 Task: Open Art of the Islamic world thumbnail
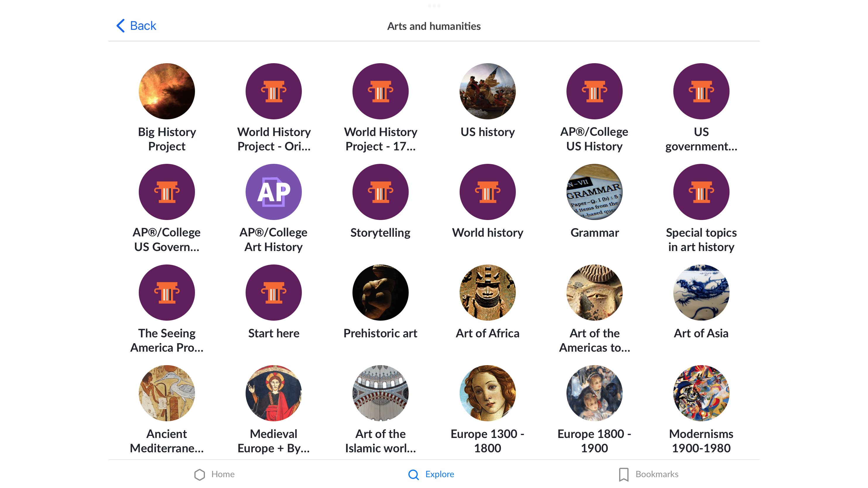380,393
